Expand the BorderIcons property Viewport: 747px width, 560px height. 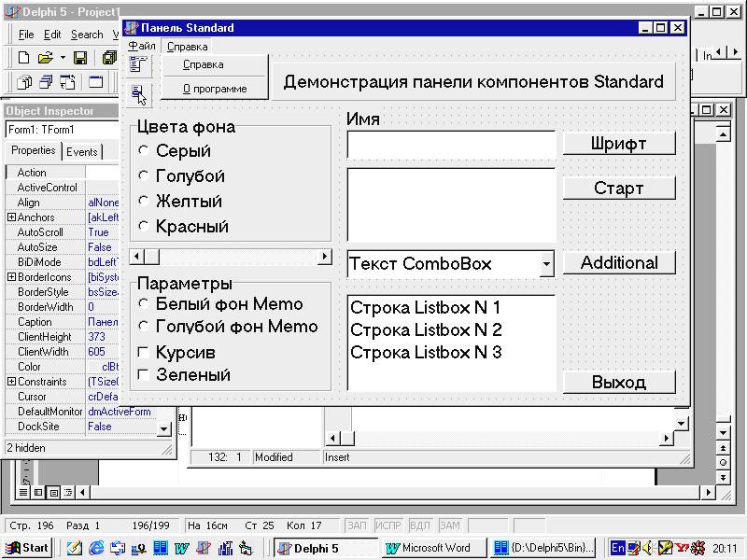point(11,276)
